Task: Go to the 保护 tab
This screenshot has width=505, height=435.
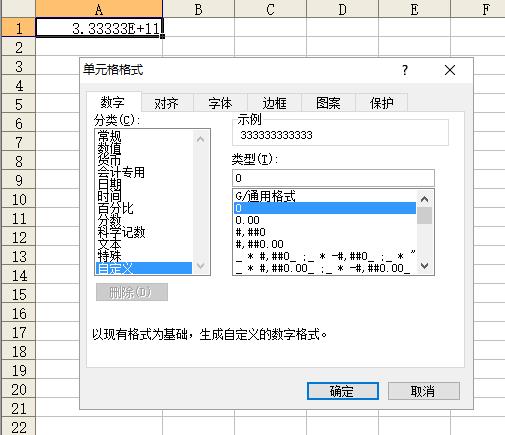Action: pos(382,103)
